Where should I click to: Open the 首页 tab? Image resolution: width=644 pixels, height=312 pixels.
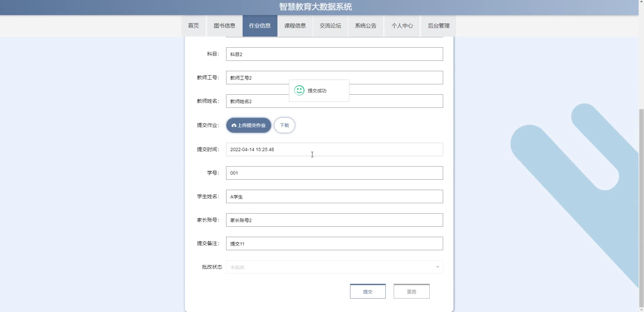(x=194, y=26)
